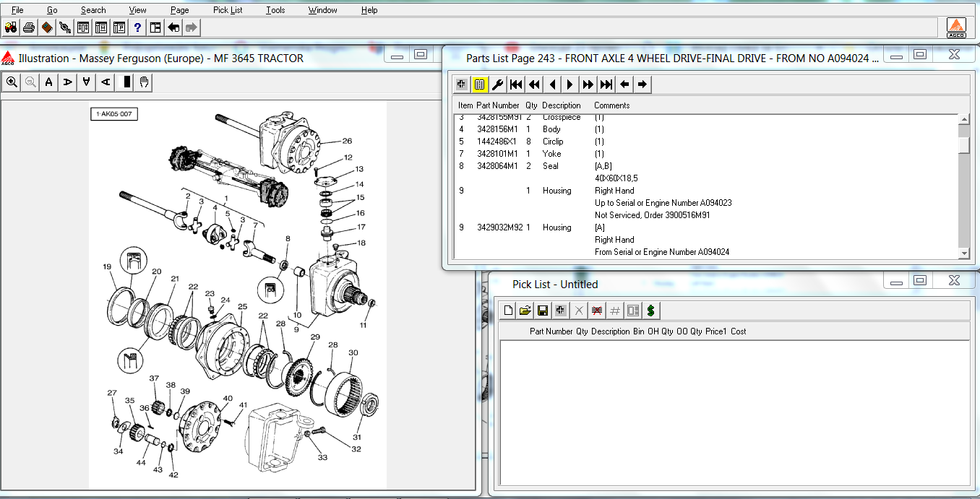This screenshot has width=980, height=499.
Task: Click the window layout icon left of M
Action: pyautogui.click(x=83, y=27)
